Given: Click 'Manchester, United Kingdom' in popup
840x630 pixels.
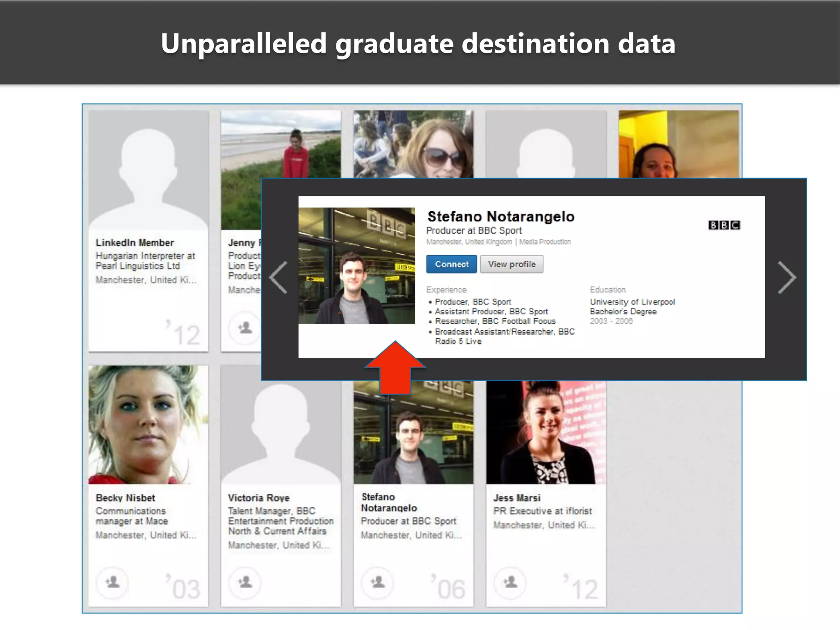Looking at the screenshot, I should [469, 242].
